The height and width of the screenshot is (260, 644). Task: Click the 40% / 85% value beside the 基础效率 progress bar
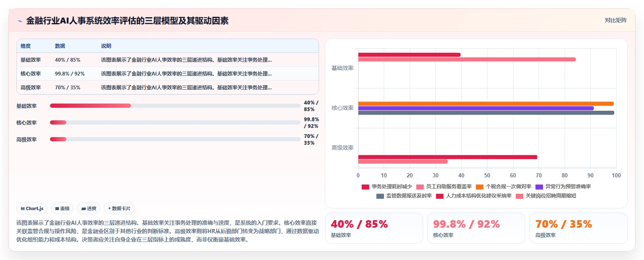coord(311,106)
